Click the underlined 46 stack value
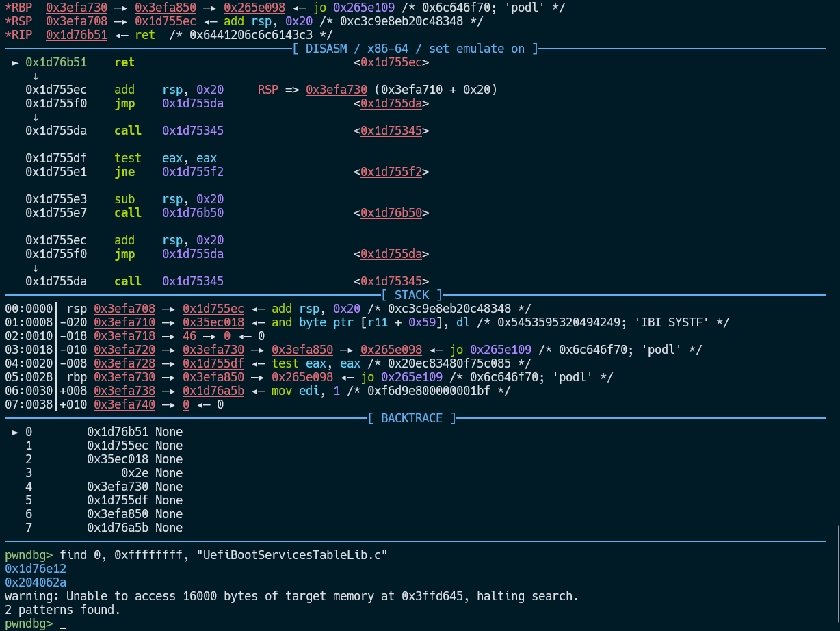The height and width of the screenshot is (631, 840). pyautogui.click(x=189, y=336)
